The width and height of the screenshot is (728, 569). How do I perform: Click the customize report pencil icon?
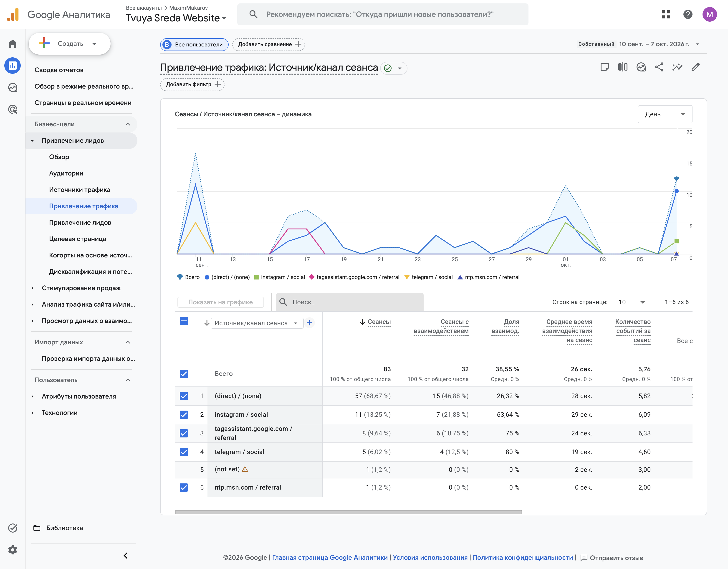[x=695, y=67]
